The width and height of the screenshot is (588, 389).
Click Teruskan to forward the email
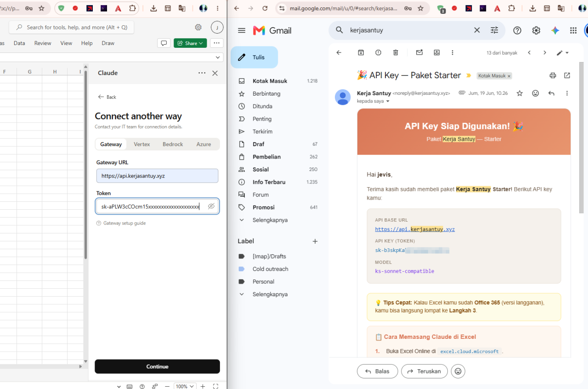click(x=424, y=371)
